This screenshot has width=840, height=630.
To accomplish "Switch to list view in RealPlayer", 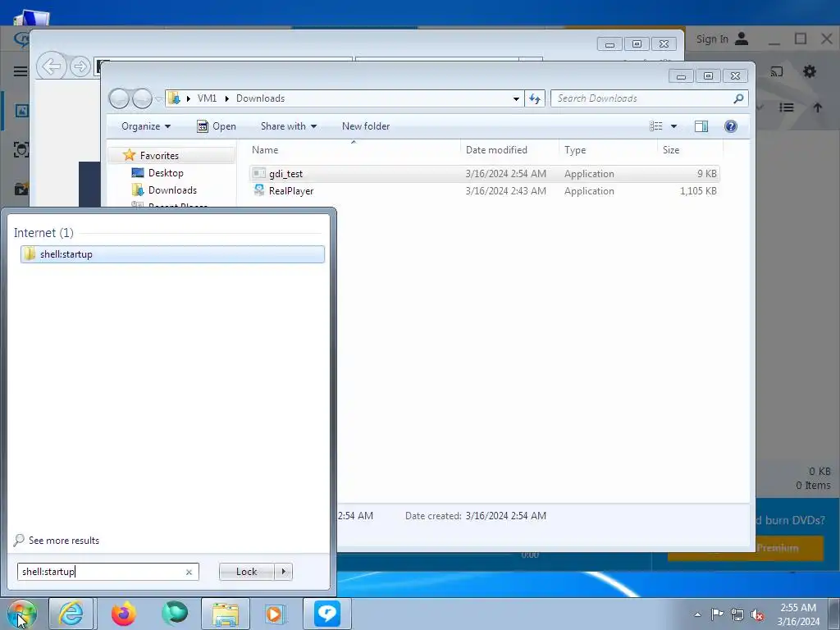I will tap(787, 107).
